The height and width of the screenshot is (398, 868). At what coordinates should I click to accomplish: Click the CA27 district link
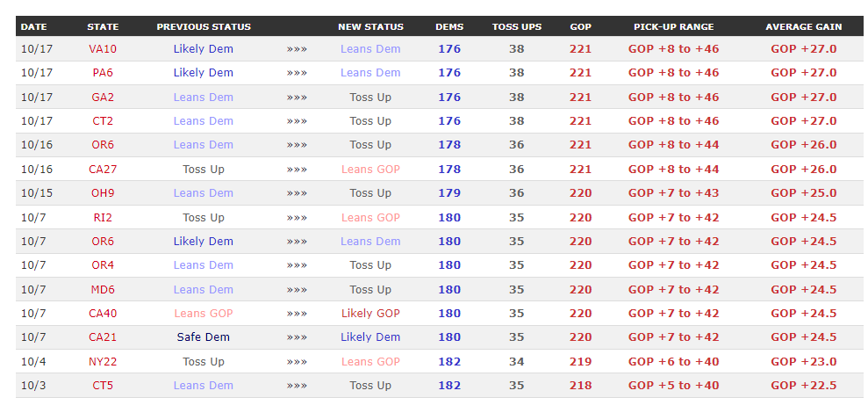pyautogui.click(x=103, y=170)
